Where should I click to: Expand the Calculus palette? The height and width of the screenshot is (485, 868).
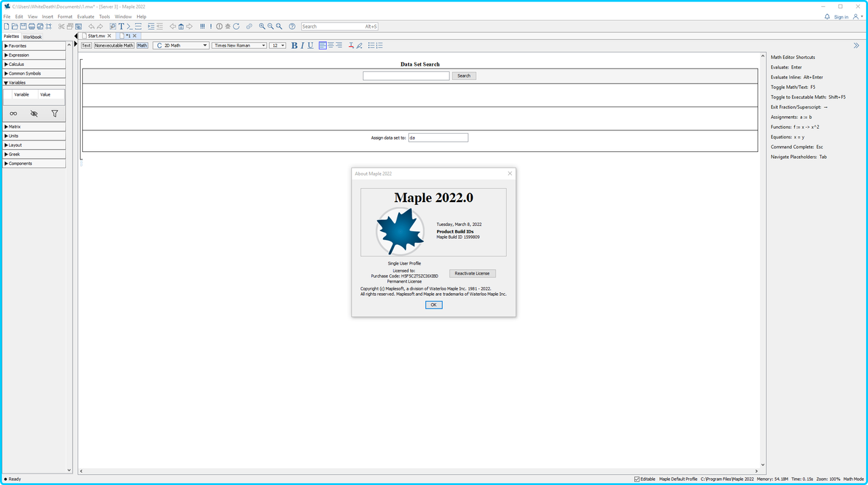[x=34, y=64]
